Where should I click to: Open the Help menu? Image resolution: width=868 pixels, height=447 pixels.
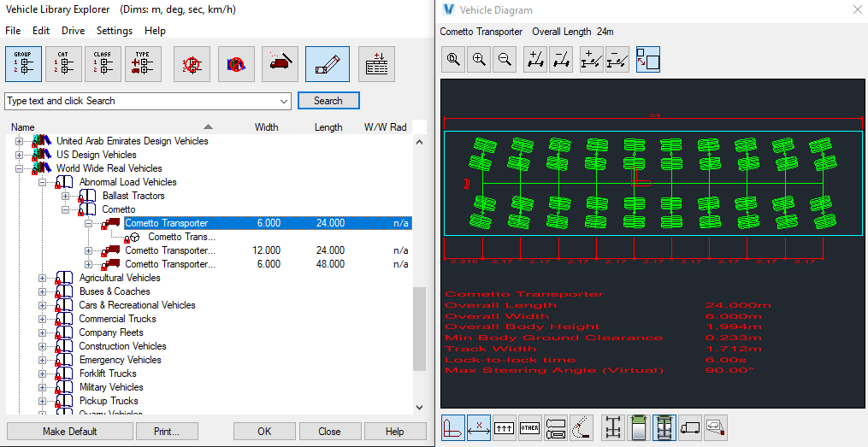[155, 31]
